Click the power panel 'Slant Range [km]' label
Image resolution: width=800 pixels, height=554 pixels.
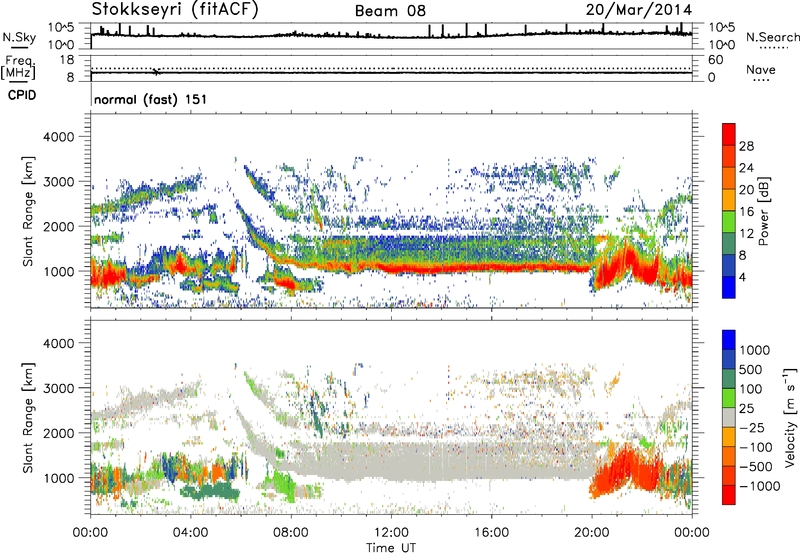[28, 211]
